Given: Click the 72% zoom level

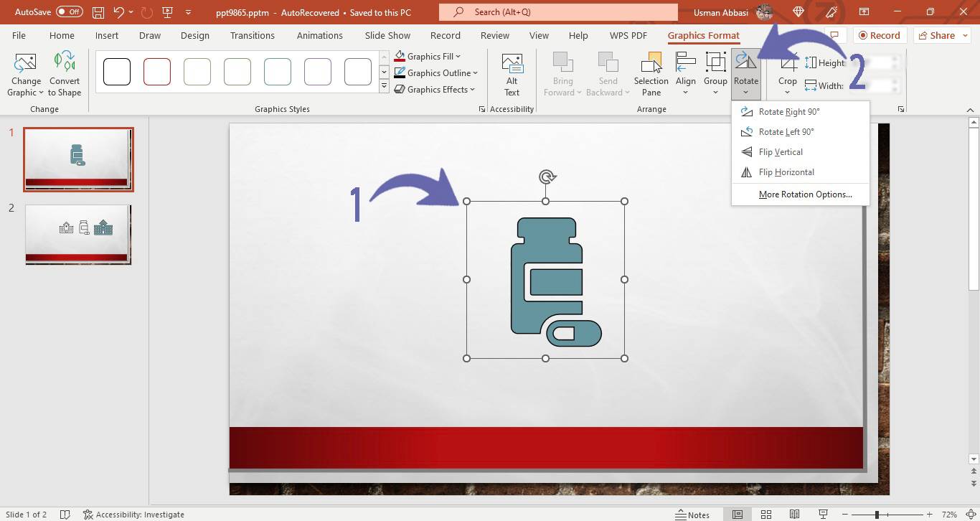Looking at the screenshot, I should tap(948, 515).
